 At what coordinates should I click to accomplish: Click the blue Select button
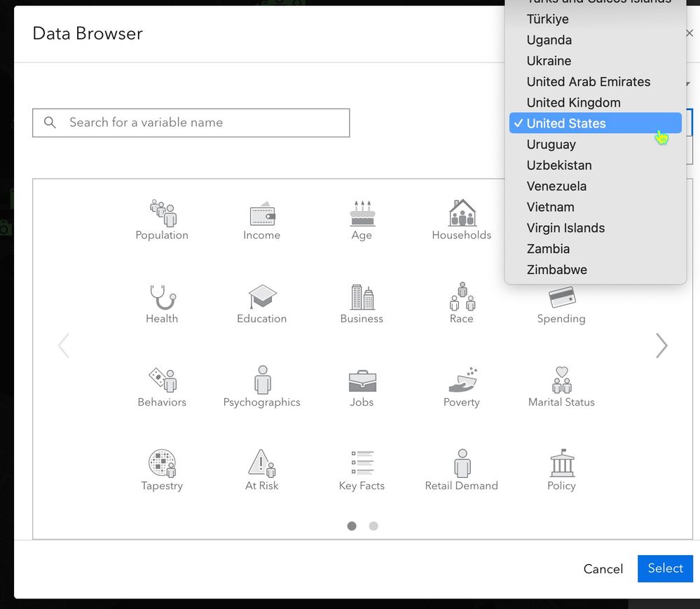point(665,568)
